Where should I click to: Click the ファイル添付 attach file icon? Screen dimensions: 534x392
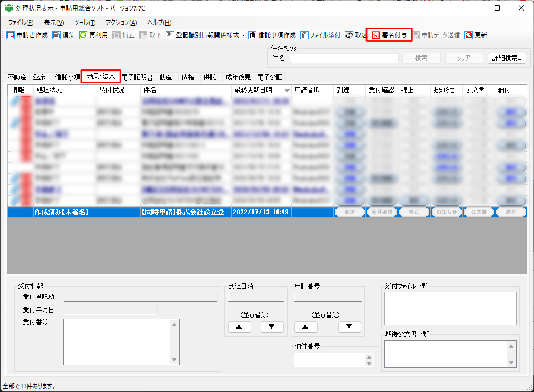tap(304, 35)
